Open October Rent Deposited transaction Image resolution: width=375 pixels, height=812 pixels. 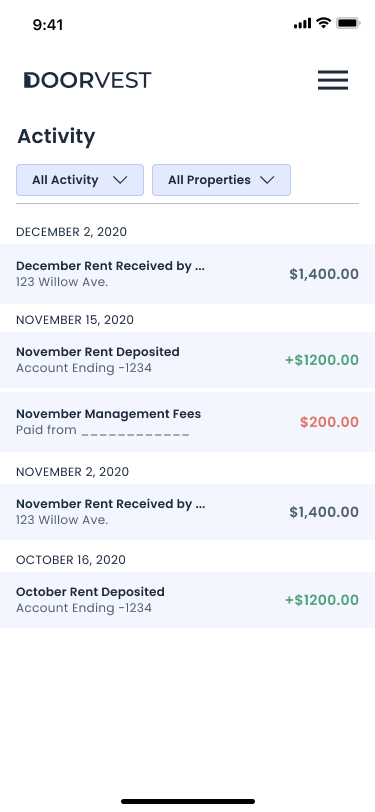188,600
